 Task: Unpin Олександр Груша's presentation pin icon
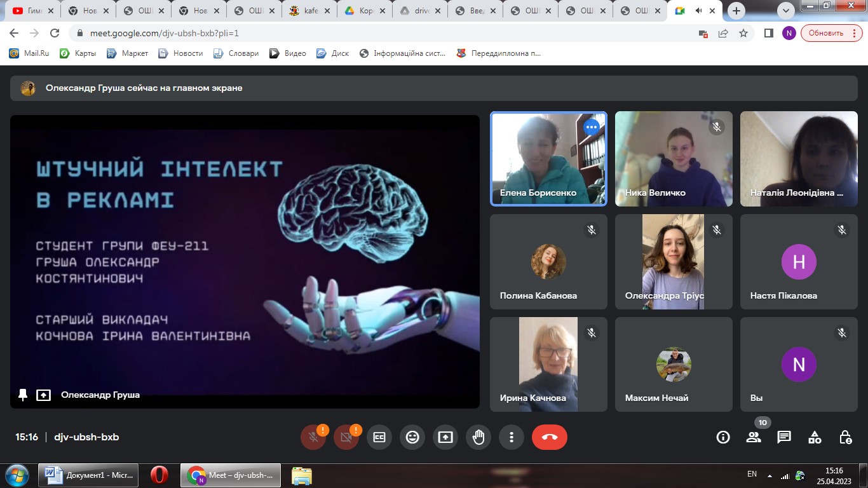tap(23, 395)
